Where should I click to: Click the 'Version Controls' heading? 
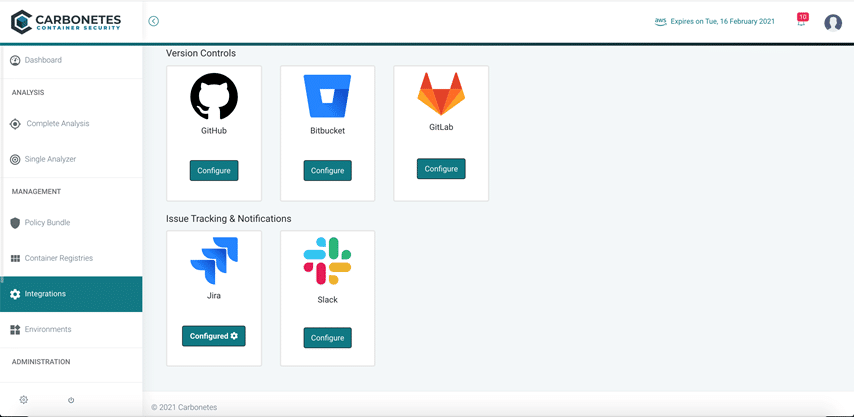click(201, 53)
